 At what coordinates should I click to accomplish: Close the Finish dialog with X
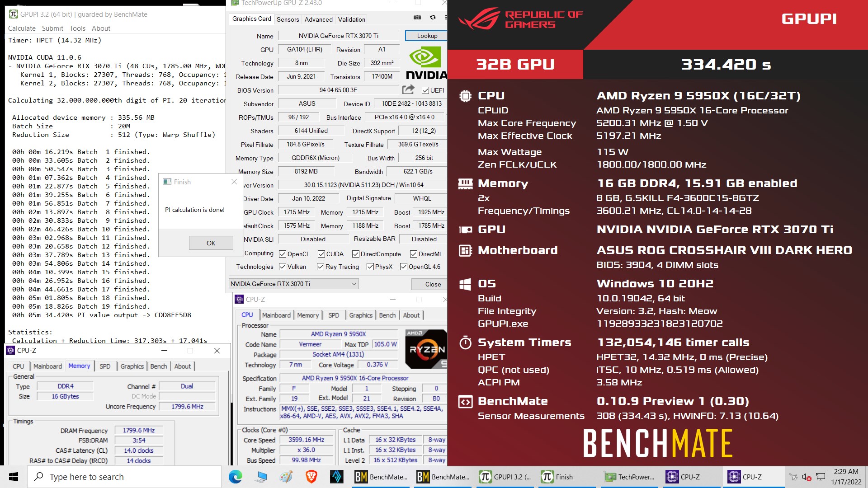pos(234,182)
